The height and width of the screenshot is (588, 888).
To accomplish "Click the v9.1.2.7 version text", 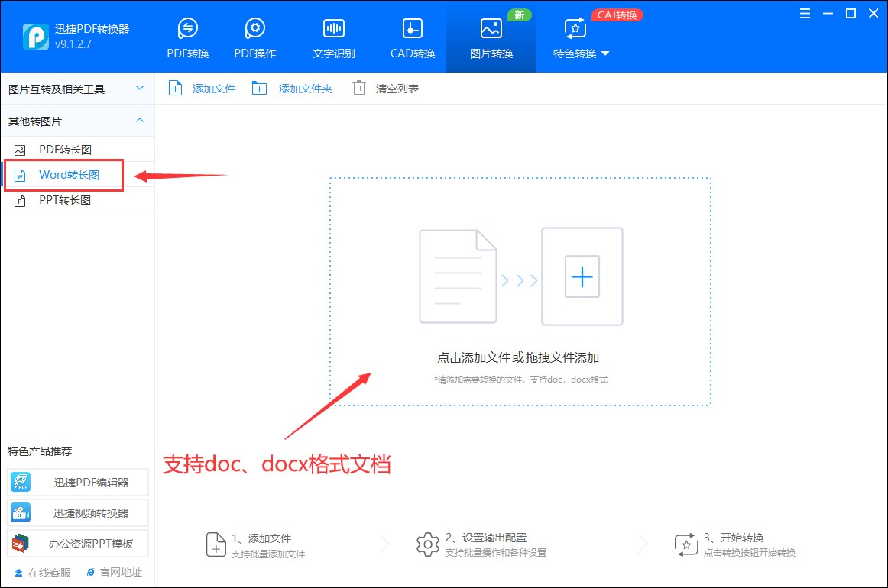I will [73, 44].
